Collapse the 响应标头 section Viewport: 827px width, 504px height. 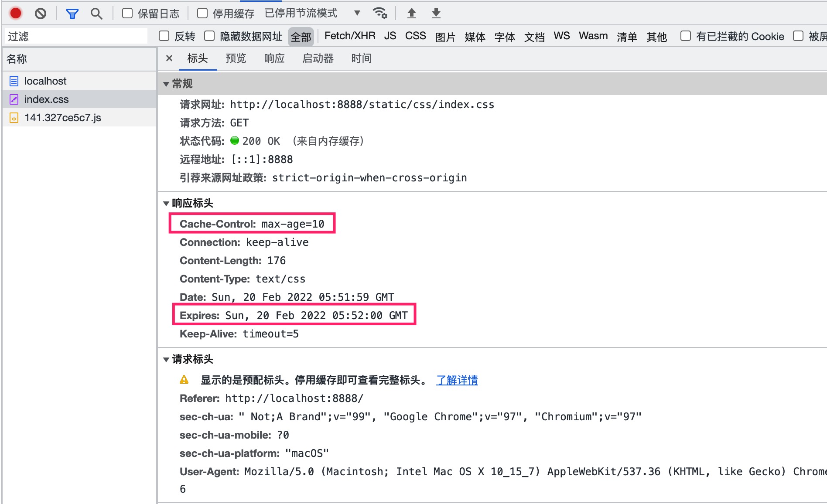166,203
